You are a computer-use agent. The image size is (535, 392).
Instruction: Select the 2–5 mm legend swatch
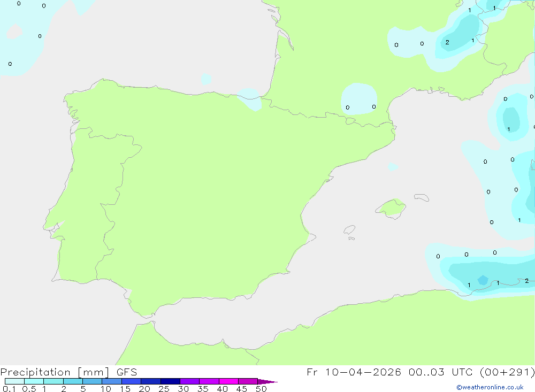pos(73,381)
